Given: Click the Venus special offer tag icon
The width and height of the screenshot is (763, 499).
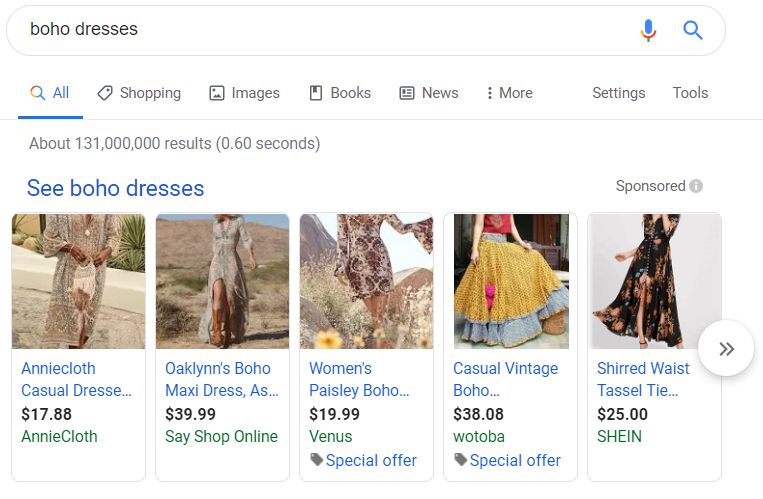Looking at the screenshot, I should tap(317, 460).
